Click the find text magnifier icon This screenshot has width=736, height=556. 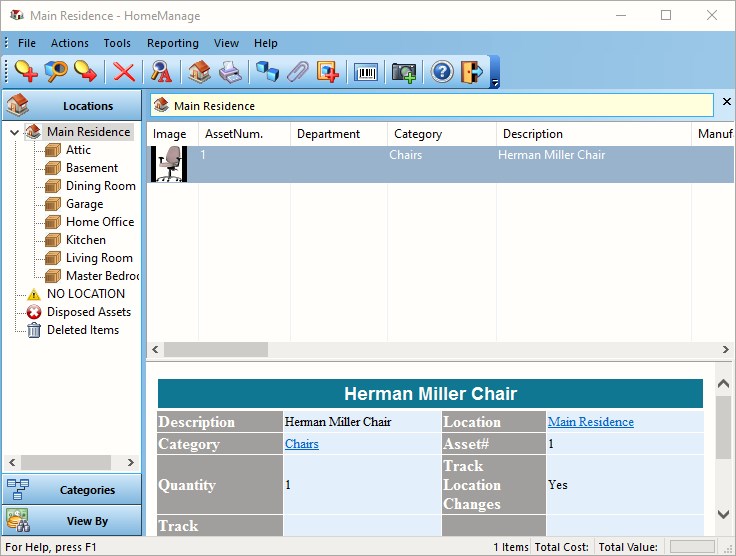(161, 72)
